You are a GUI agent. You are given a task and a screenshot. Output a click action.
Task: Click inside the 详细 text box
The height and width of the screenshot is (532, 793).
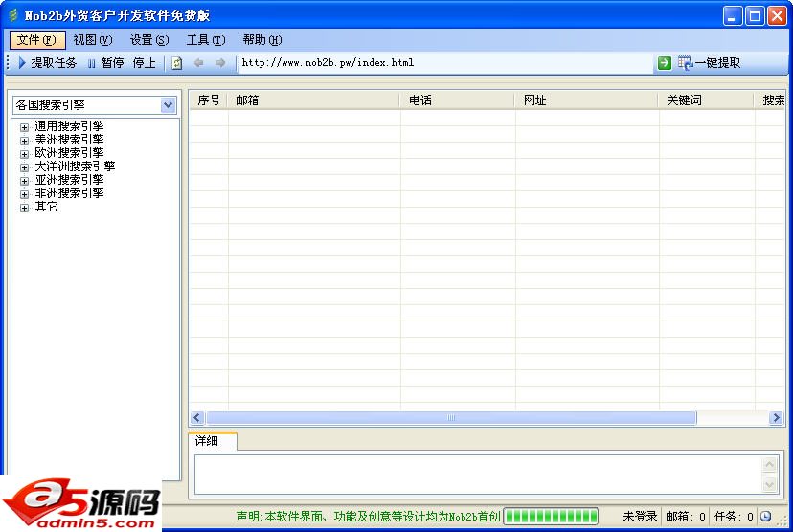[477, 475]
